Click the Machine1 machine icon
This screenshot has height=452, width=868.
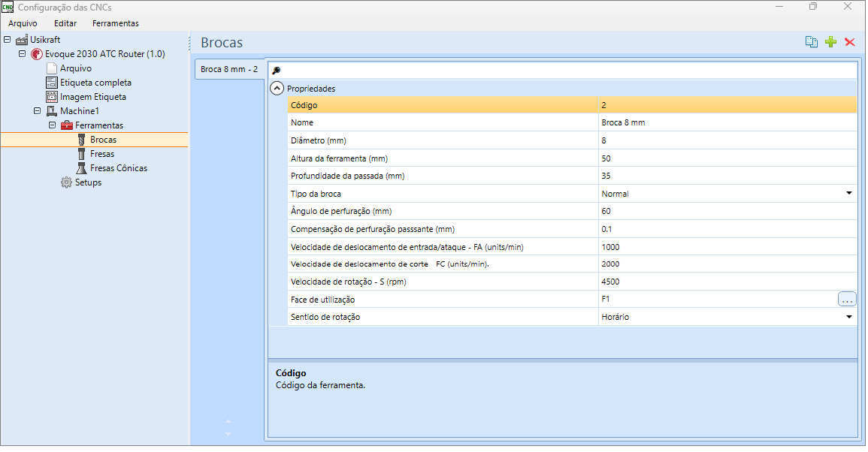(x=52, y=111)
